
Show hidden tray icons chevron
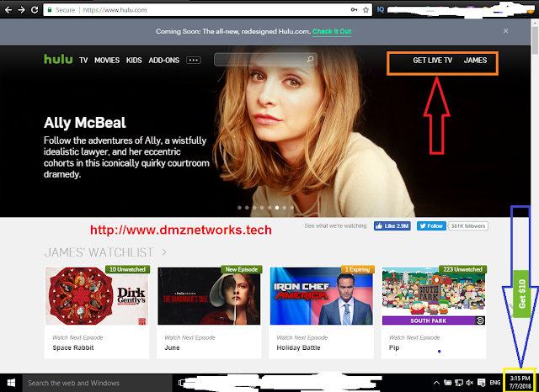coord(436,383)
